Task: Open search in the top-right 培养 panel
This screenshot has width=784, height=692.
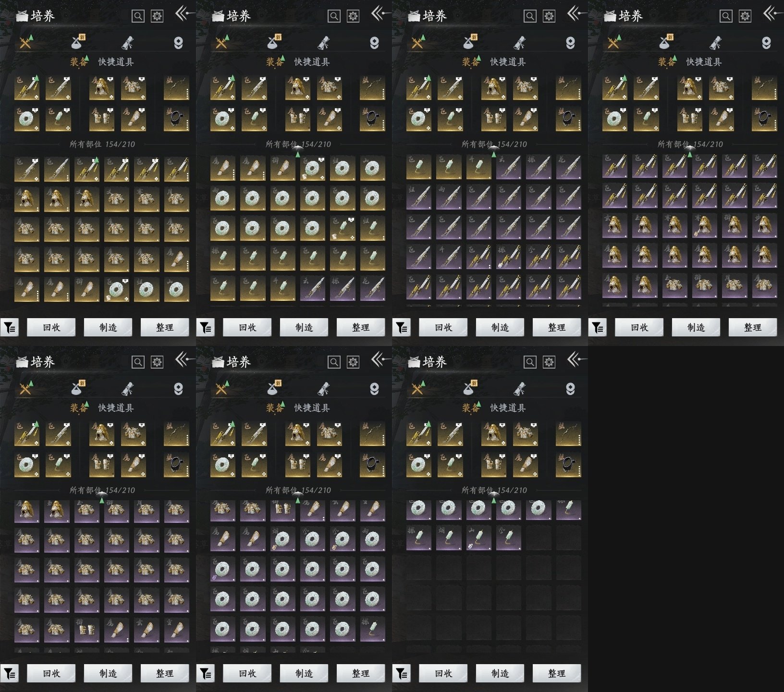Action: click(726, 16)
